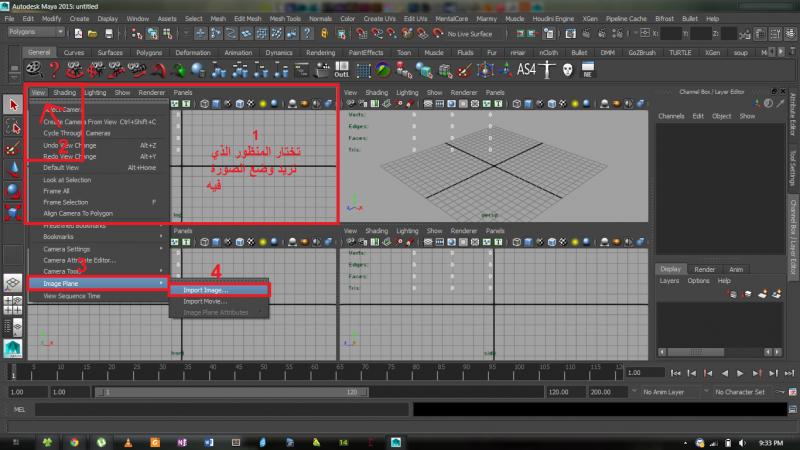Screen dimensions: 800x450
Task: Click the four-view layout icon in toolbox
Action: click(x=13, y=305)
